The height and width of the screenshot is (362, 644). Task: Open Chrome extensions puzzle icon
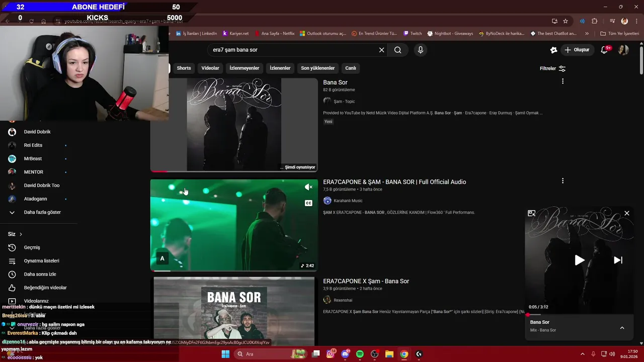click(595, 21)
